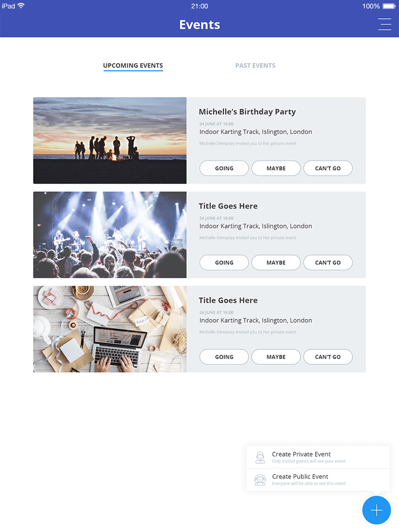The height and width of the screenshot is (532, 399).
Task: Select Can't Go for Michelle's Birthday Party
Action: click(328, 168)
